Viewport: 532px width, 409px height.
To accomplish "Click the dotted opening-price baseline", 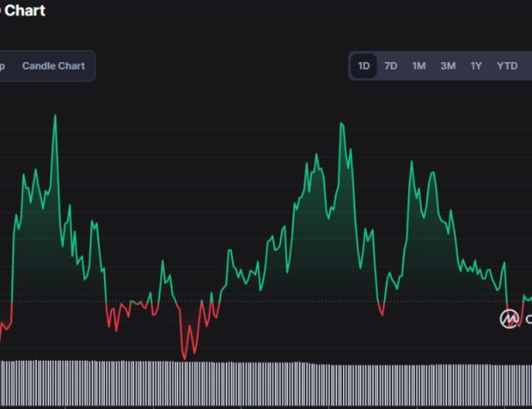I will coord(246,302).
